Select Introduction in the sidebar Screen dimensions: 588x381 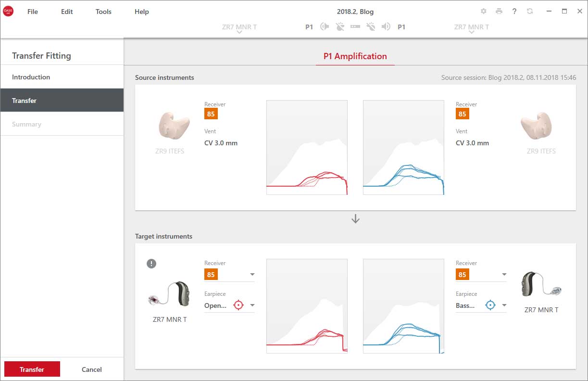[62, 77]
